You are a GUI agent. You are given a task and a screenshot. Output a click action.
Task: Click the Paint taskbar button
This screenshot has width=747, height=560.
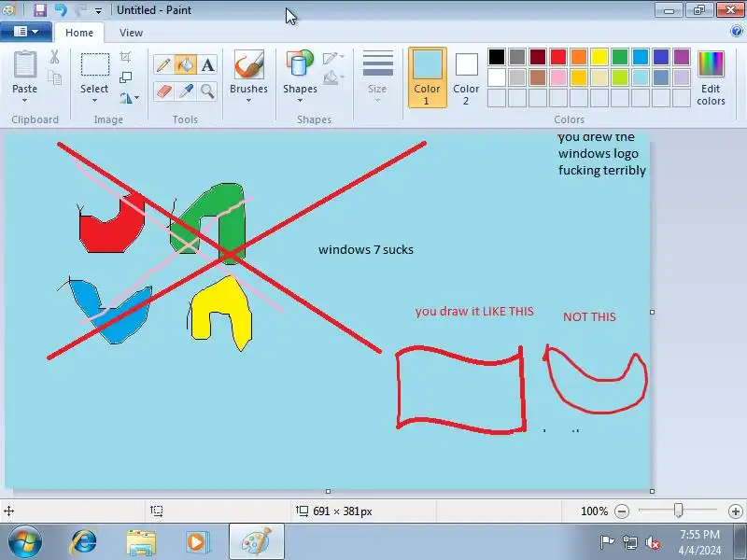tap(256, 542)
